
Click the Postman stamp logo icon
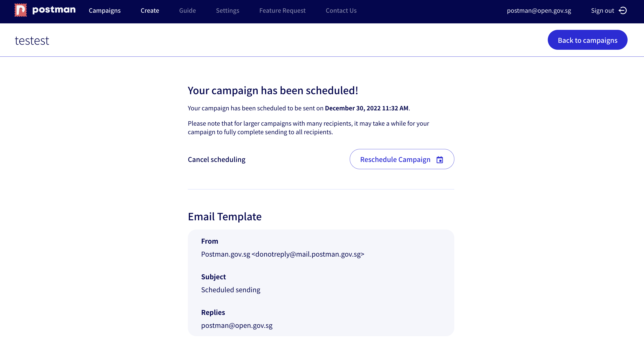21,10
